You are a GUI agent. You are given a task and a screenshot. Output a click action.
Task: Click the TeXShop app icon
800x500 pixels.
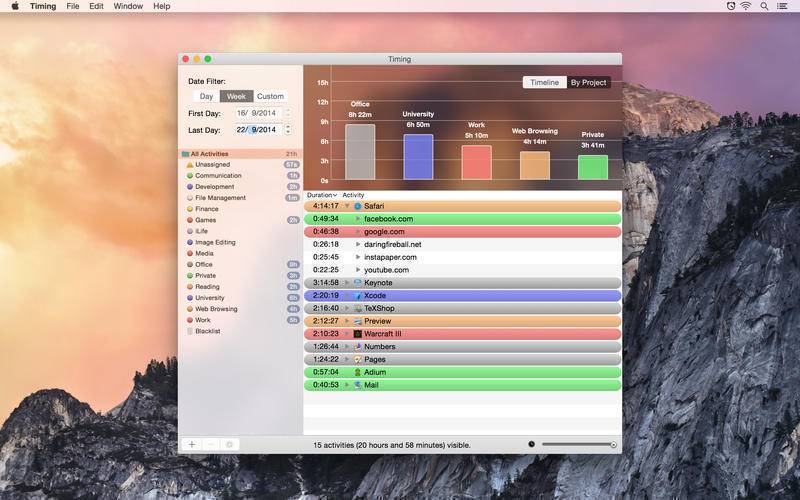[358, 308]
